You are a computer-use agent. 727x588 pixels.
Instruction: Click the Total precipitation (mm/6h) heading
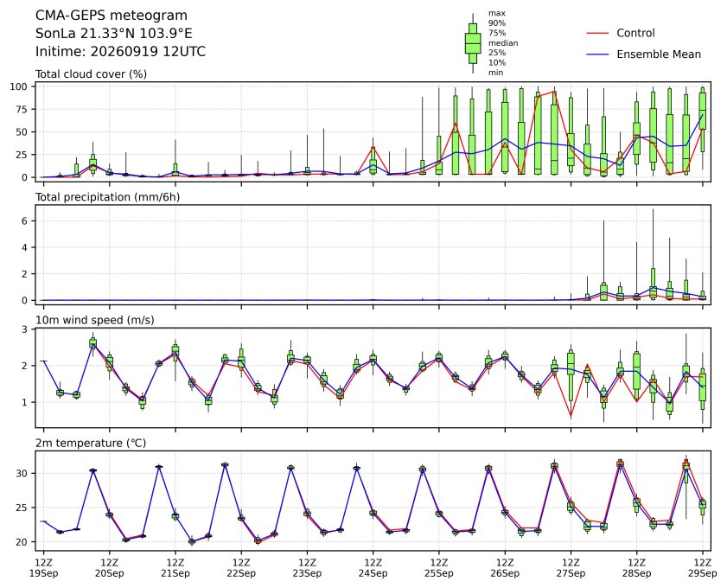tap(107, 197)
